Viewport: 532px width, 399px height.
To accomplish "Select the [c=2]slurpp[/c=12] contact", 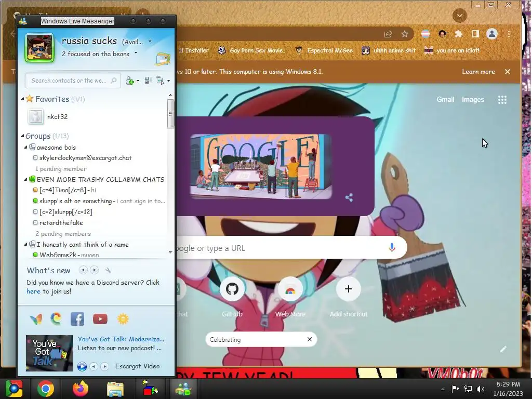I will pos(66,212).
